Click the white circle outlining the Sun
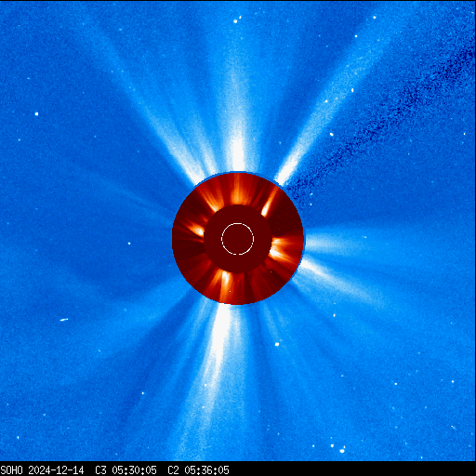Screen dimensions: 476x476 click(x=237, y=239)
